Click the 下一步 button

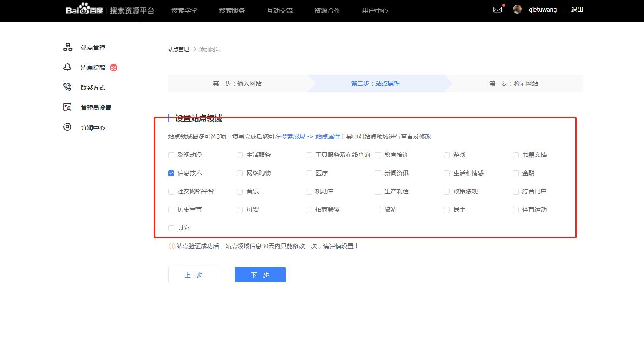(260, 274)
